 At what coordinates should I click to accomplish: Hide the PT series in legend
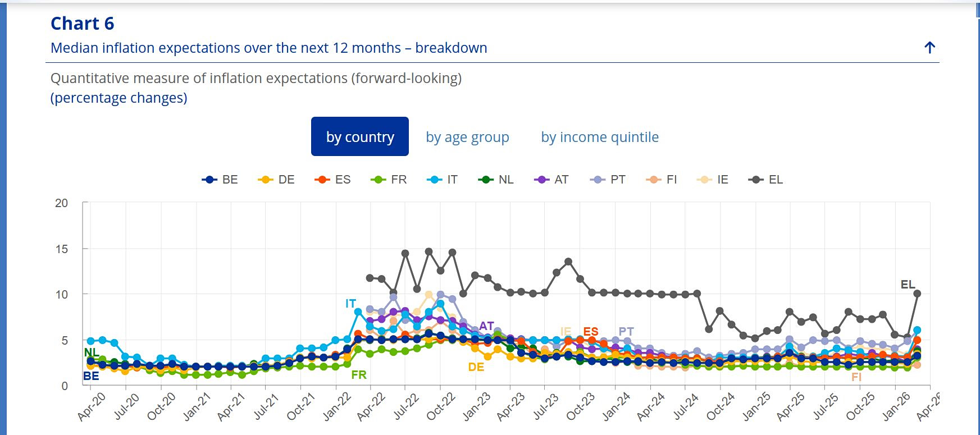click(608, 180)
